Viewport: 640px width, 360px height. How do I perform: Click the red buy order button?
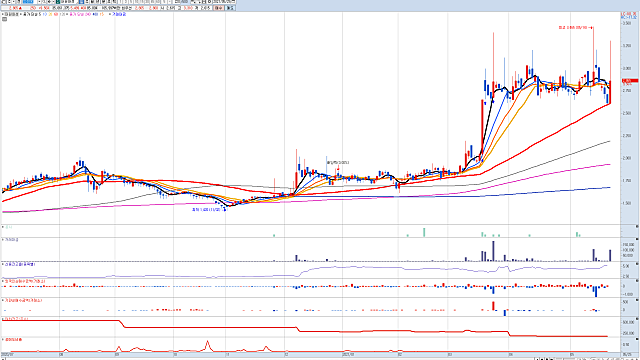(x=218, y=8)
